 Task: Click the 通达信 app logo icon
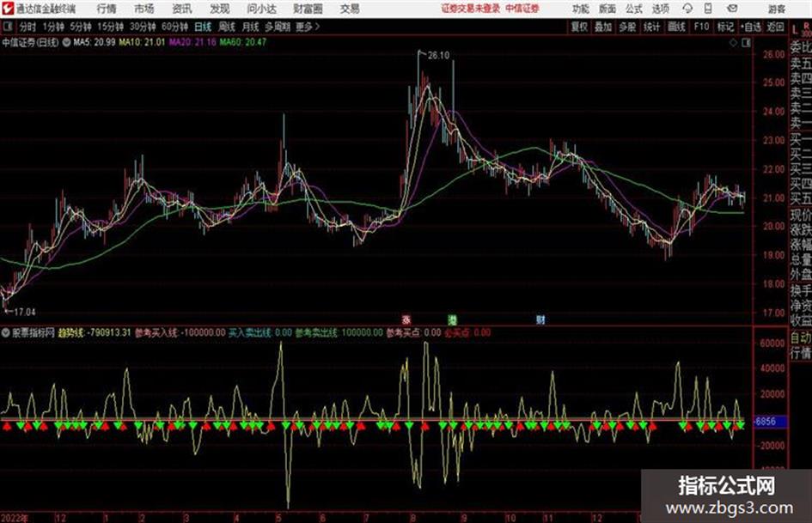(x=8, y=9)
